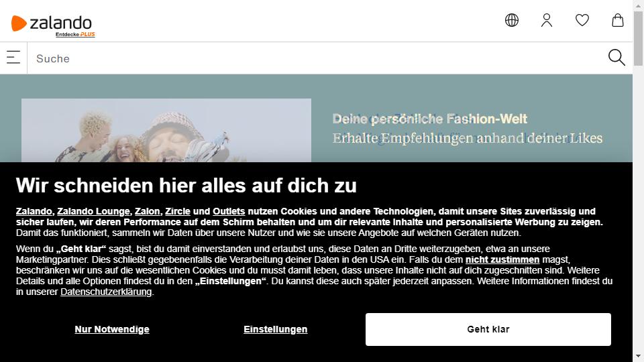Click 'Deine persönliche Fashion-Welt' heading
Screen dimensions: 644x362
429,119
